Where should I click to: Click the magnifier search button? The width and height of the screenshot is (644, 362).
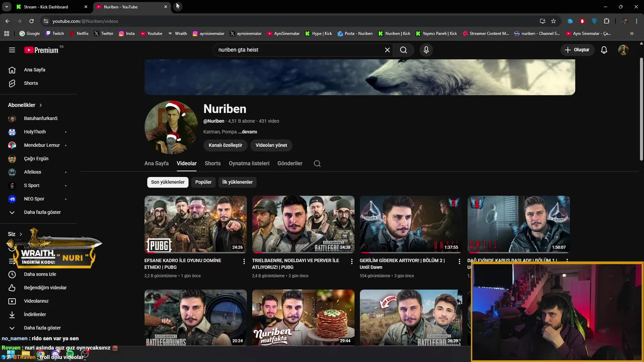(404, 50)
